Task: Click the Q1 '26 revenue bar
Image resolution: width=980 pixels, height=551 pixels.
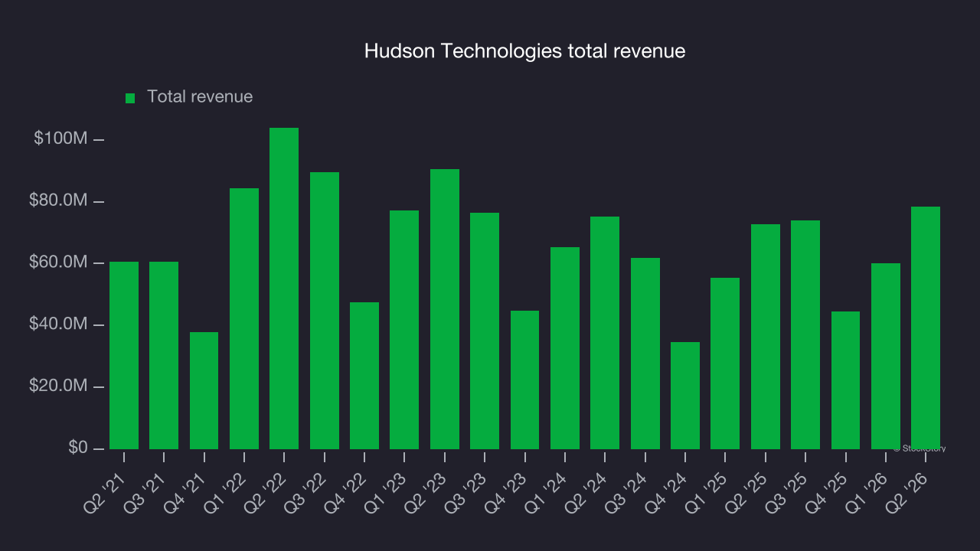Action: pyautogui.click(x=886, y=356)
